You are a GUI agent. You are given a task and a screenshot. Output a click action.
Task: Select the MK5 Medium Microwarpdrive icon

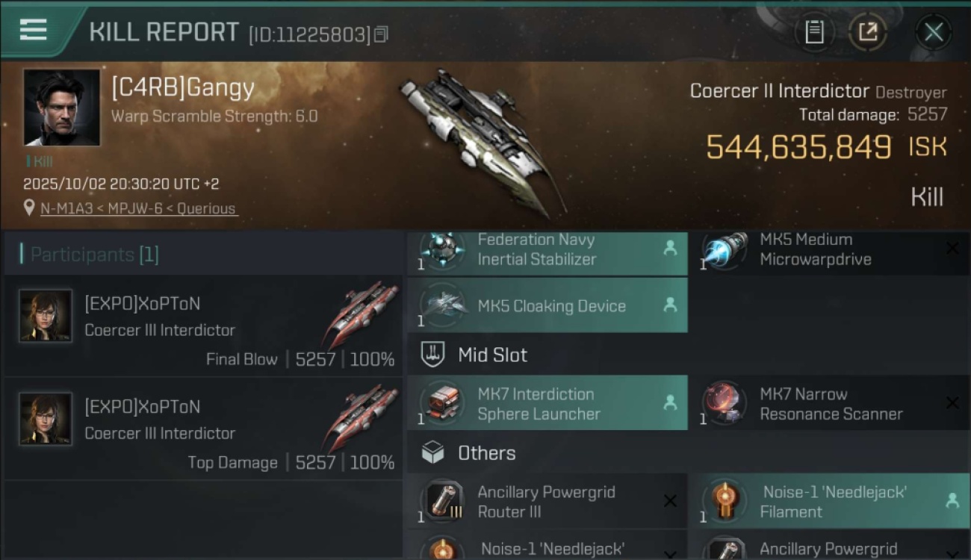tap(725, 250)
